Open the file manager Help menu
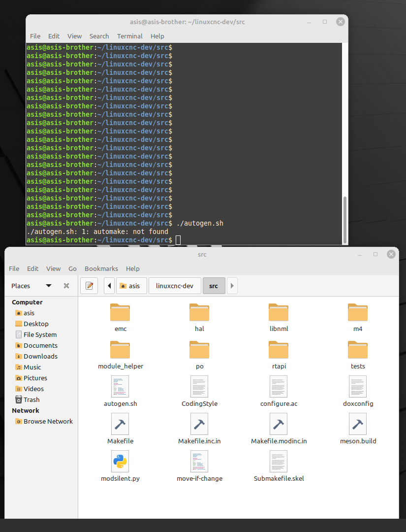Viewport: 406px width, 532px height. (133, 268)
